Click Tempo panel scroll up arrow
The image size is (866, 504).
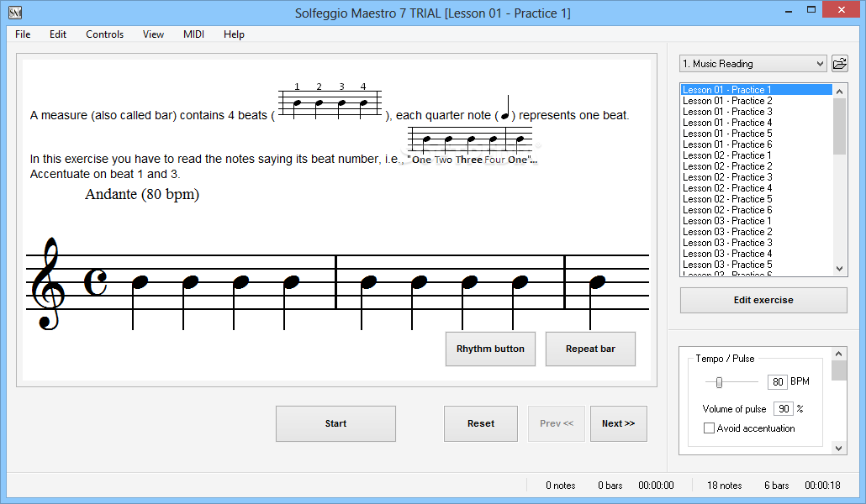click(838, 354)
